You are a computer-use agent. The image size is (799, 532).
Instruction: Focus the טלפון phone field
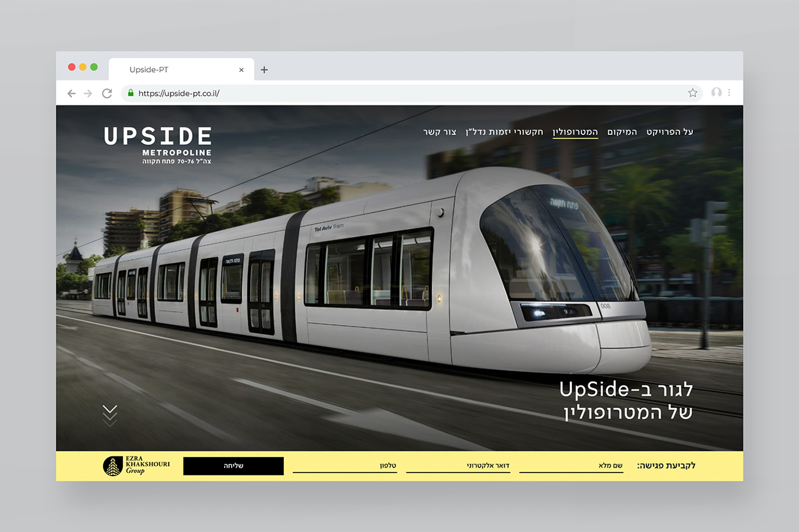tap(345, 466)
